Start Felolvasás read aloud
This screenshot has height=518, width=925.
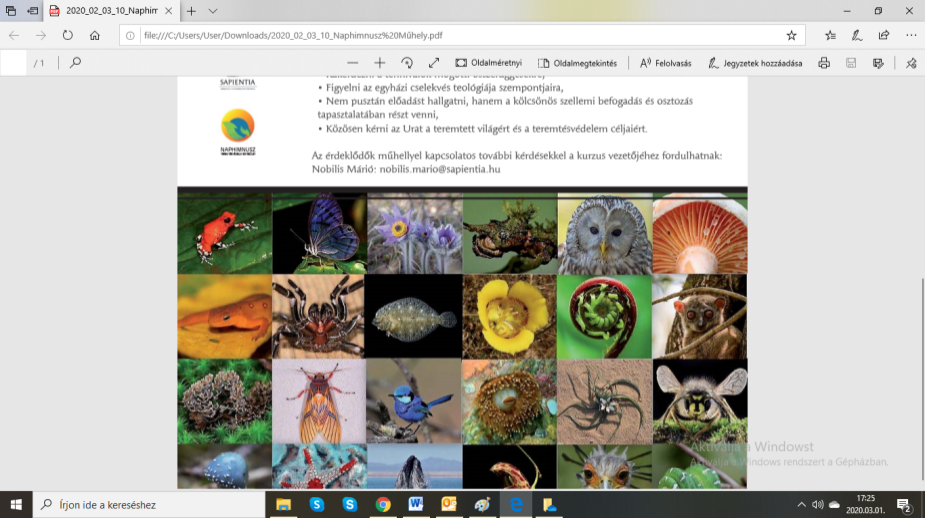pyautogui.click(x=665, y=63)
